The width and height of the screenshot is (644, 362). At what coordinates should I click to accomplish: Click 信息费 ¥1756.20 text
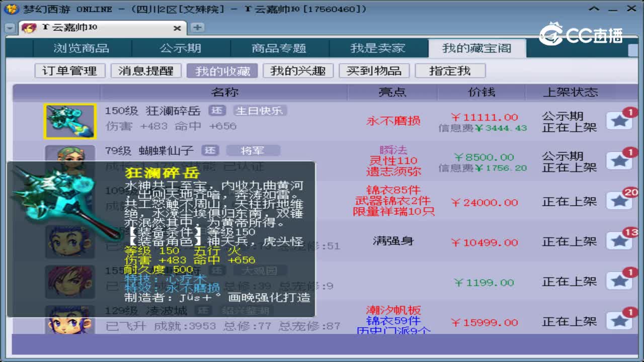482,168
